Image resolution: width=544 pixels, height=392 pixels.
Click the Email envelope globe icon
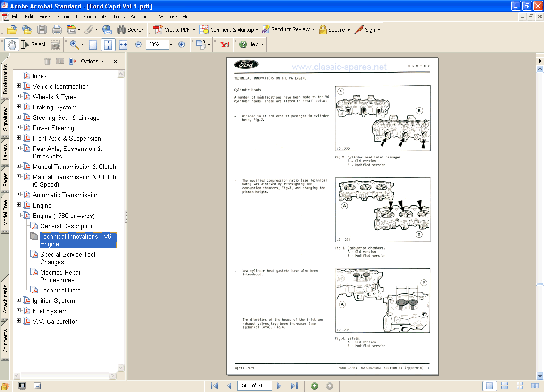(x=107, y=30)
